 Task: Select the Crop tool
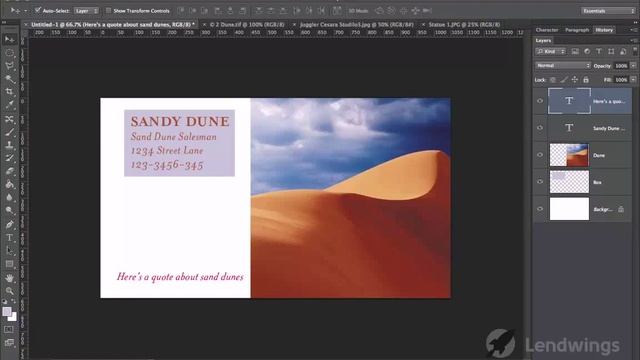[x=9, y=92]
